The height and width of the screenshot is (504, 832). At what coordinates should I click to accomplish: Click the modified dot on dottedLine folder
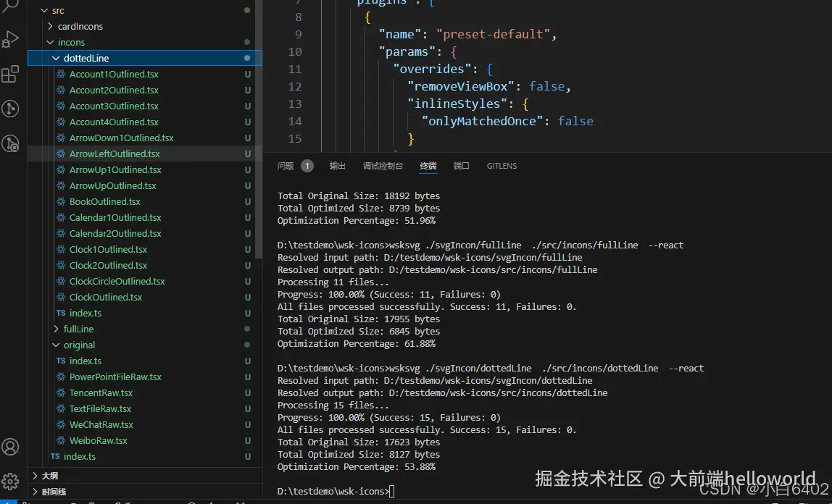247,58
